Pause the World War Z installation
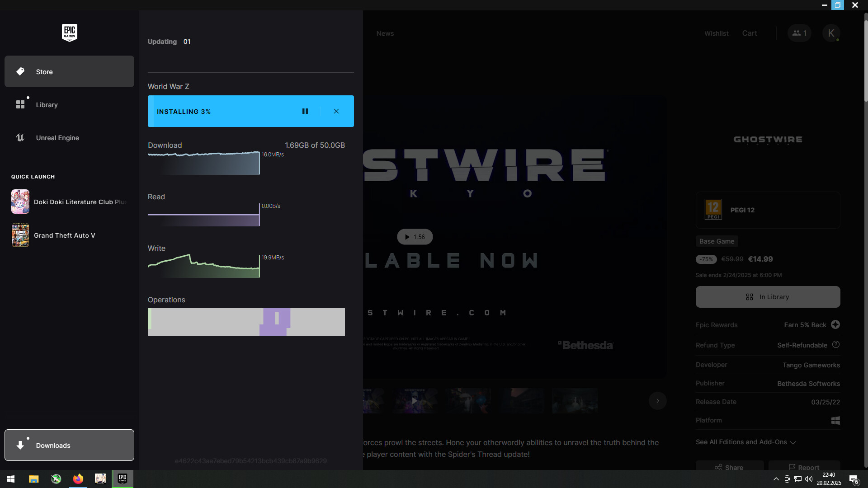The height and width of the screenshot is (488, 868). [305, 111]
